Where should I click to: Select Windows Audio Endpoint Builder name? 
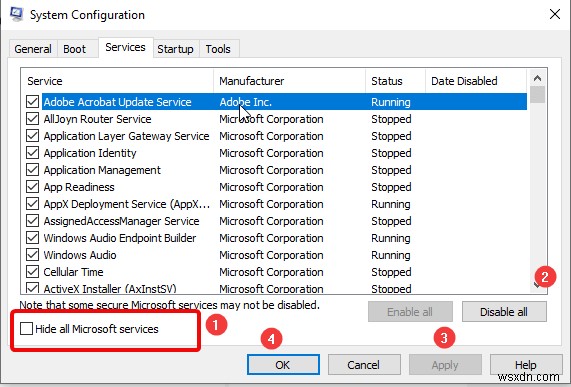click(x=120, y=238)
